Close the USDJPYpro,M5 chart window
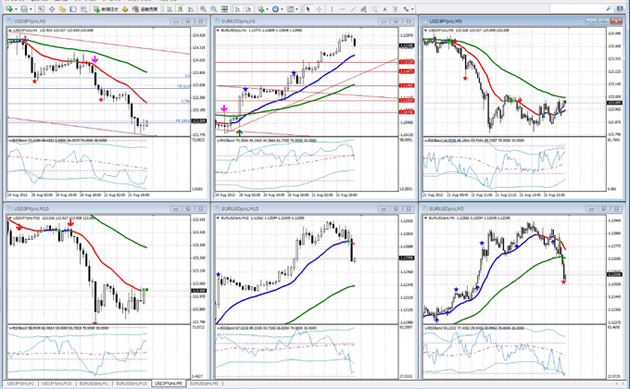The width and height of the screenshot is (630, 389). point(616,21)
